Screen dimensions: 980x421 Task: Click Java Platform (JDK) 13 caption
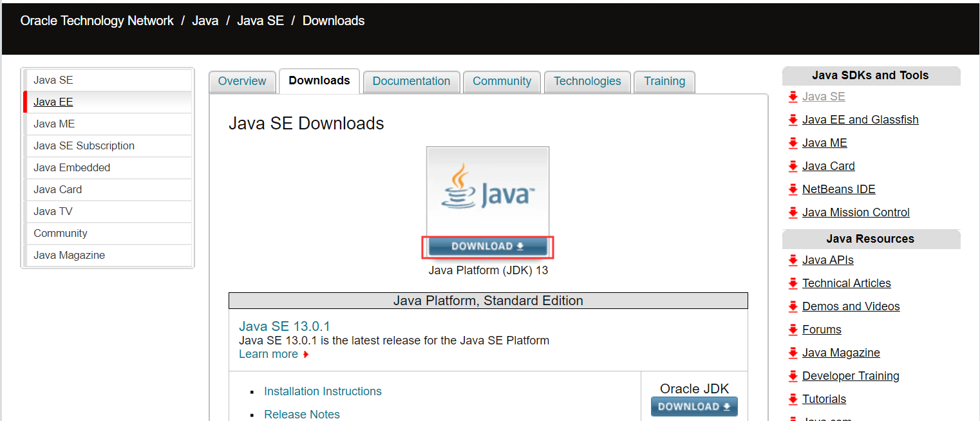488,270
